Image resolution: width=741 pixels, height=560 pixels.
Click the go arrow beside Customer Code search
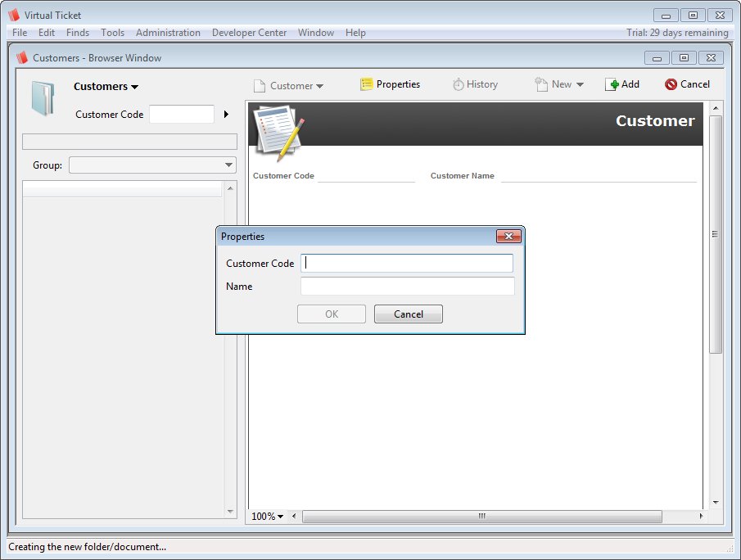[226, 114]
